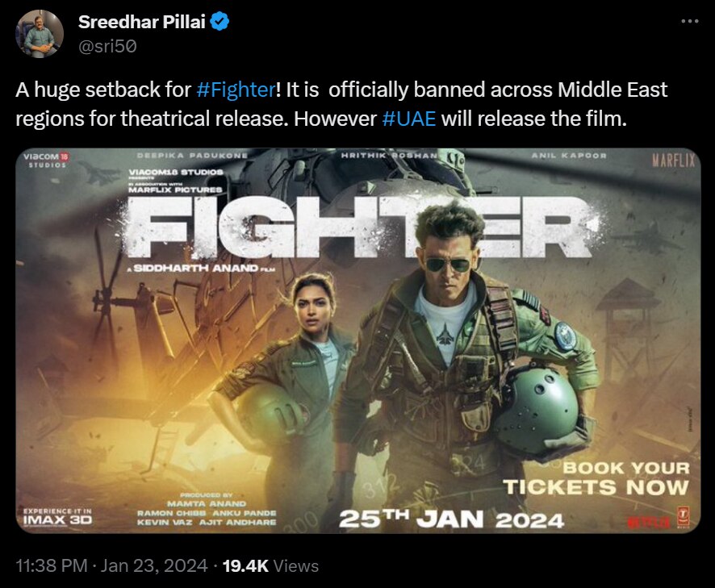Open Sreedhar Pillai's profile avatar
Viewport: 715px width, 588px height.
click(x=40, y=34)
